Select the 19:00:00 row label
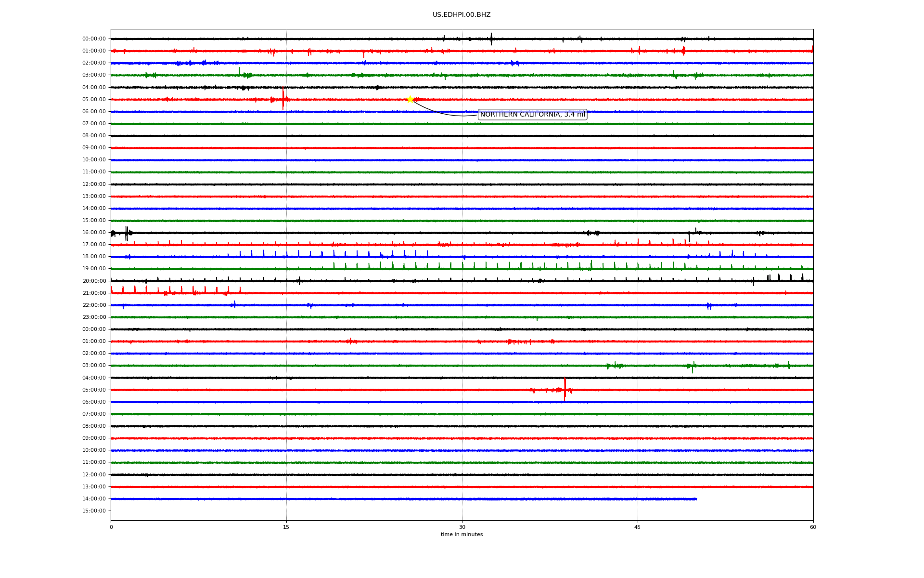 point(94,269)
